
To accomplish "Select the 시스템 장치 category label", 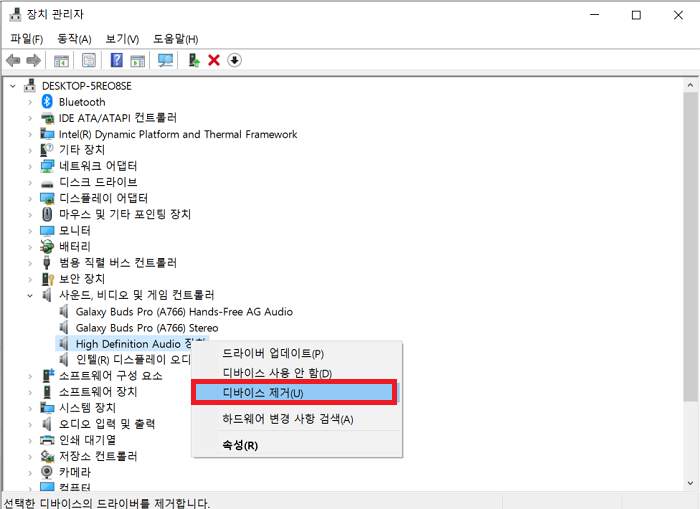I will click(x=88, y=408).
